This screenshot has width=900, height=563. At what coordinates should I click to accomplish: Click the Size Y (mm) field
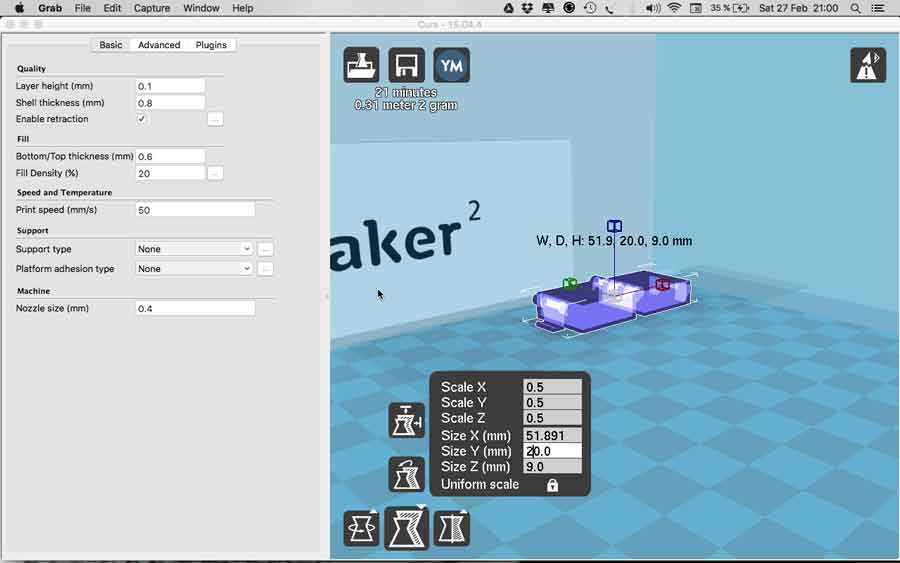click(552, 451)
